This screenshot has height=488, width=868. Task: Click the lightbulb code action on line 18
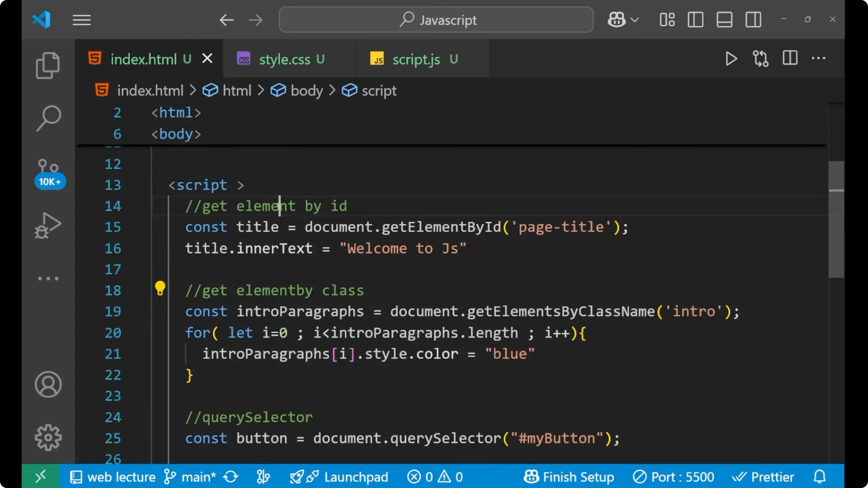[x=160, y=288]
